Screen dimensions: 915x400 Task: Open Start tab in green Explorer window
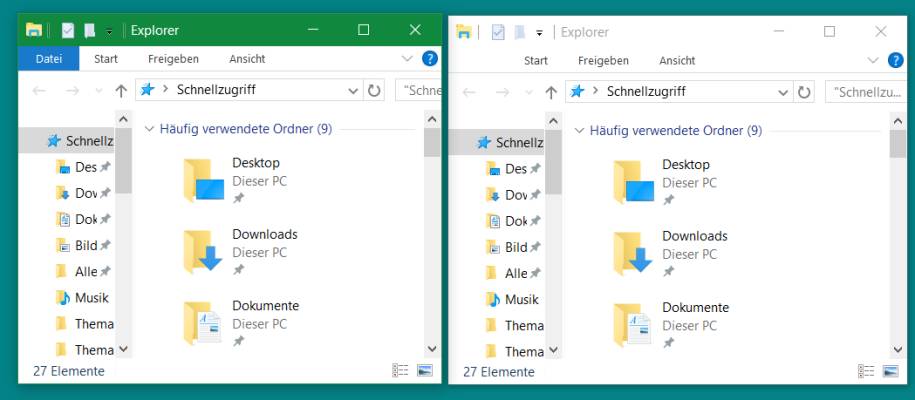click(106, 59)
